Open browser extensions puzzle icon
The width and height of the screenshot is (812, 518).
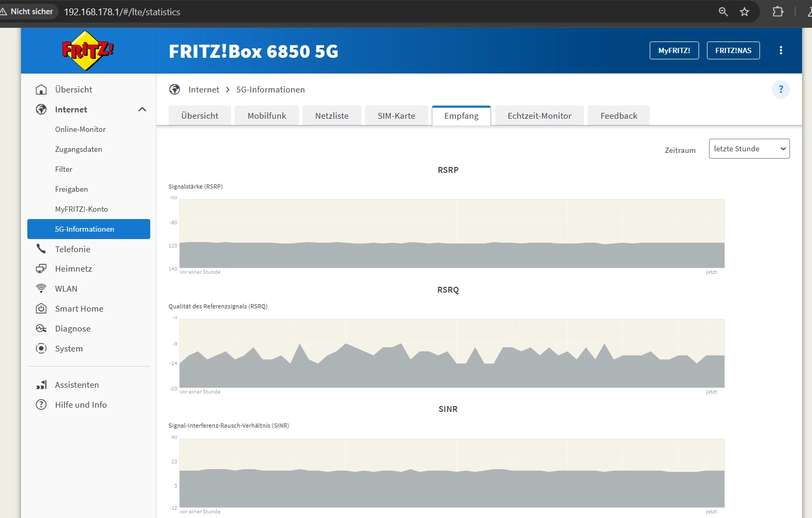click(778, 12)
